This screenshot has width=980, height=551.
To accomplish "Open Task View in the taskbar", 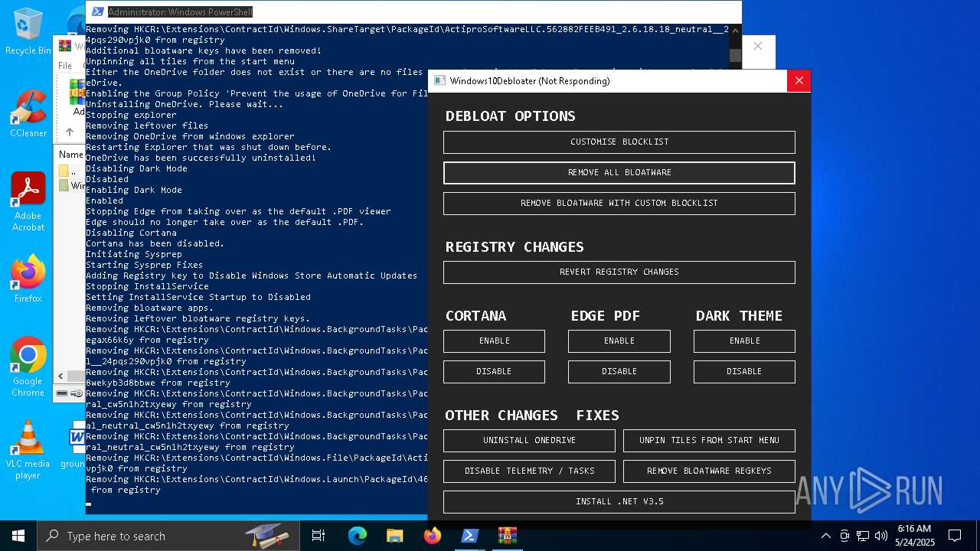I will click(318, 536).
